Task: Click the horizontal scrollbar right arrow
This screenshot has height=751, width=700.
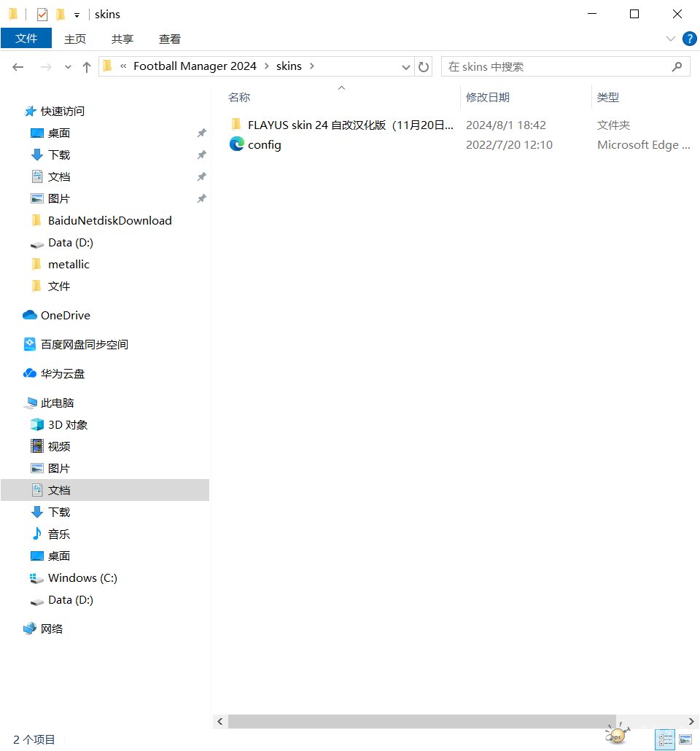Action: click(x=691, y=721)
